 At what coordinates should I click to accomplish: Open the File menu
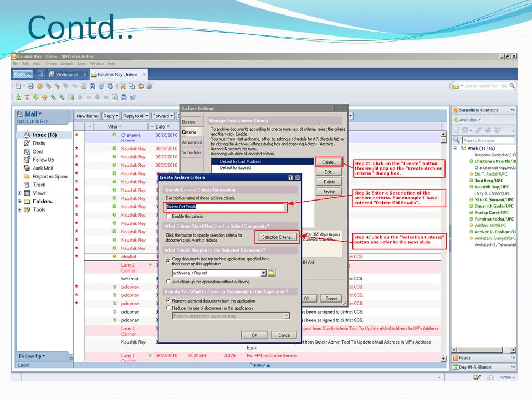[16, 64]
